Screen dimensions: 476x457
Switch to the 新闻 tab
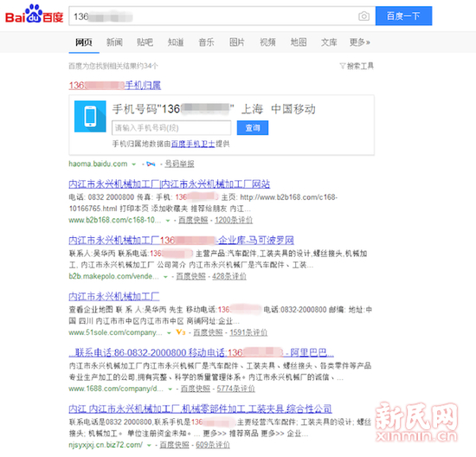(114, 42)
